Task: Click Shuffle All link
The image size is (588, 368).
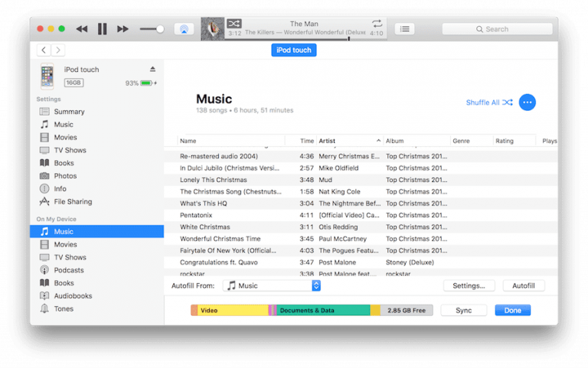Action: pos(489,103)
